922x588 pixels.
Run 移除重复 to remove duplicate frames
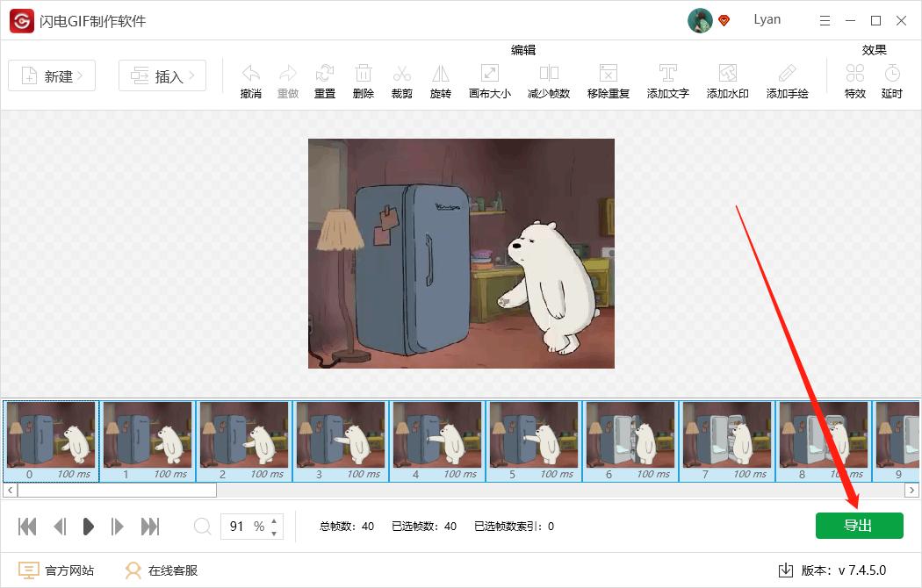tap(609, 79)
